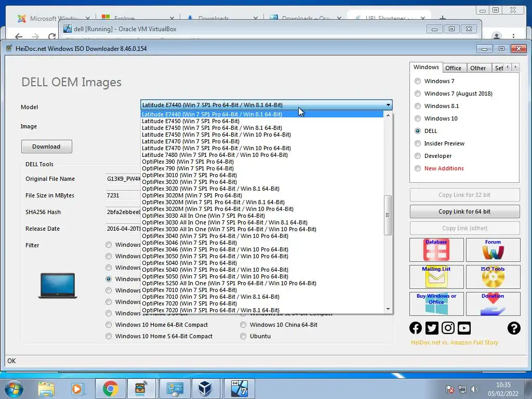Pick OptiPlex 790 (Win 7 SP1 Pro 64-Bit)

coord(262,168)
